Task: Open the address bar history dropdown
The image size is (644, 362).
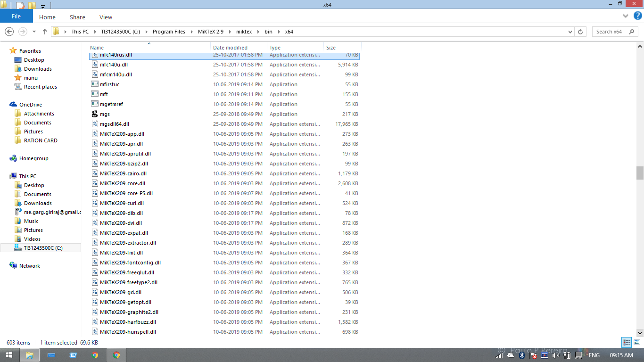Action: click(x=570, y=32)
